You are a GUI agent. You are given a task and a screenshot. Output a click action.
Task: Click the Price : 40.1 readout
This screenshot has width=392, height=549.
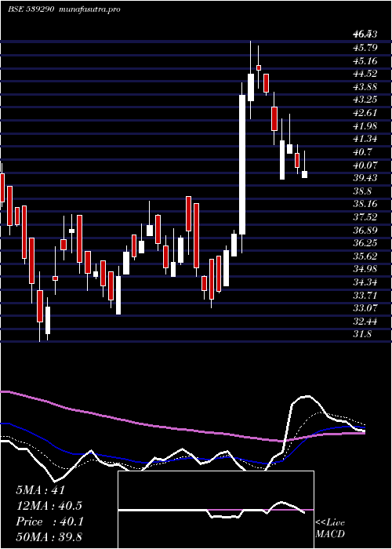click(x=49, y=522)
